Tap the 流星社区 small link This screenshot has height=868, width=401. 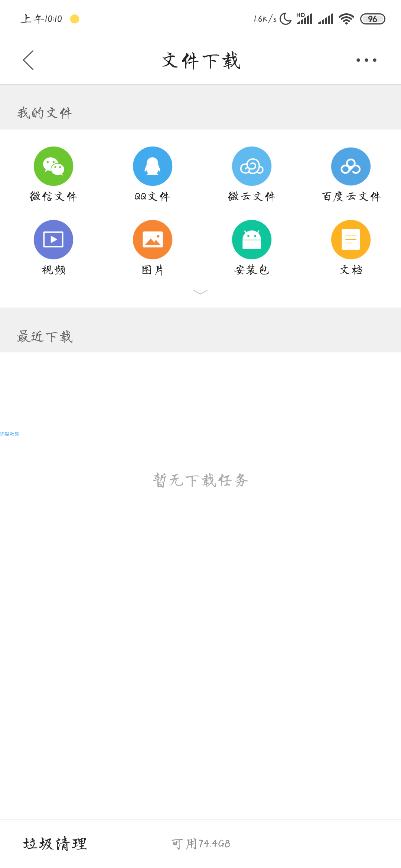[x=10, y=434]
